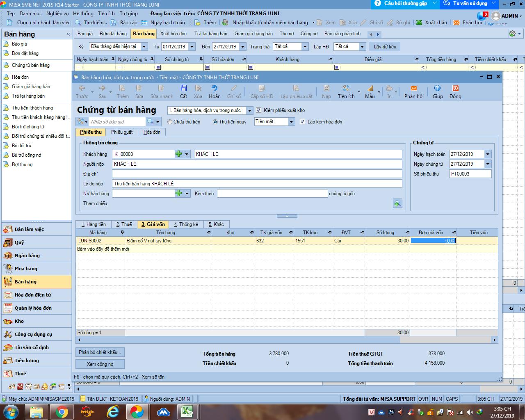The width and height of the screenshot is (525, 420).
Task: Click the Phản hồi feedback envelope icon
Action: 413,89
